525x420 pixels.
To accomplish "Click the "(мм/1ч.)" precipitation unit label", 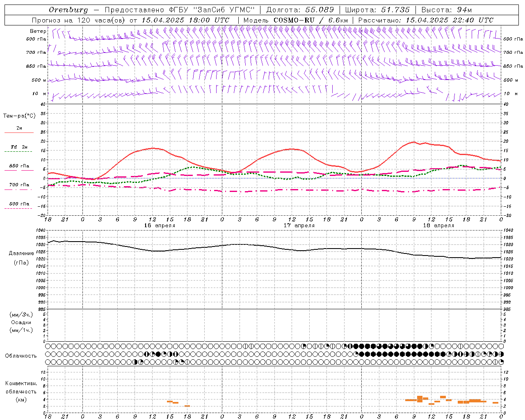I will [22, 330].
